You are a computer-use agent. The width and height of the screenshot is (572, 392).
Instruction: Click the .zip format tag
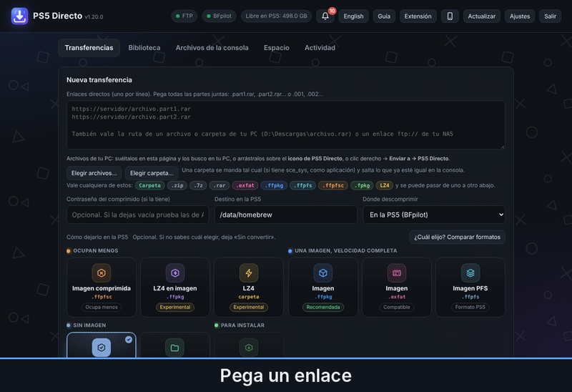point(177,185)
